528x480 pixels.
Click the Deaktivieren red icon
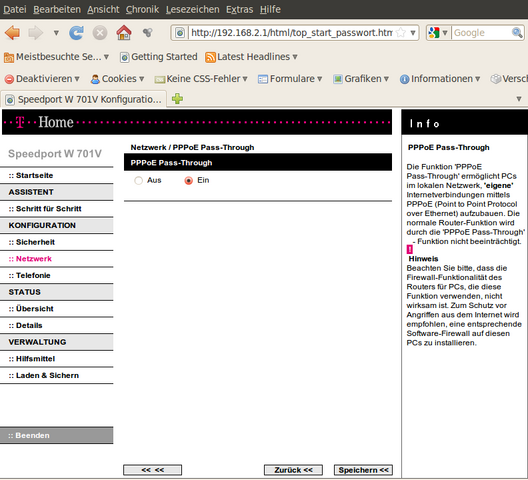[x=9, y=79]
